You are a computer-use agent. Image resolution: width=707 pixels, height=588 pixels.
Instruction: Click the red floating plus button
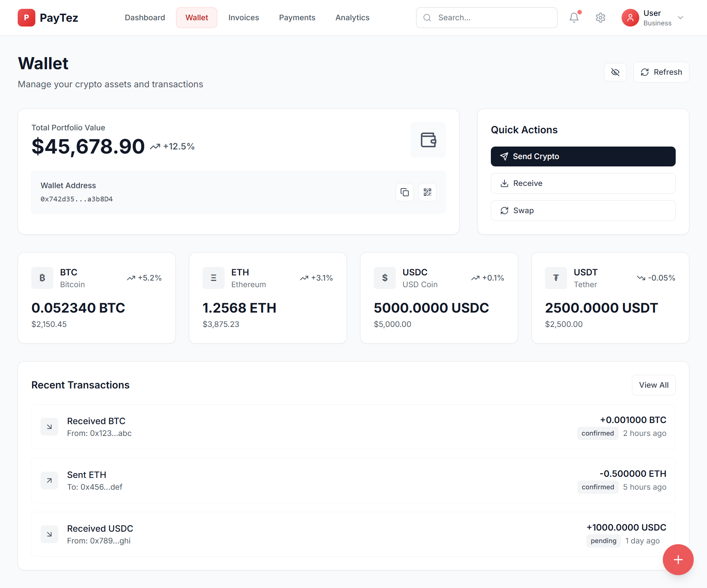678,559
